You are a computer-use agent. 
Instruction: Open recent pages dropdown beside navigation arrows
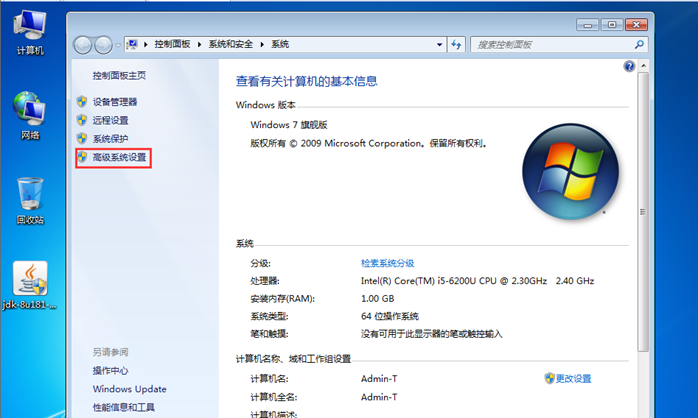118,45
